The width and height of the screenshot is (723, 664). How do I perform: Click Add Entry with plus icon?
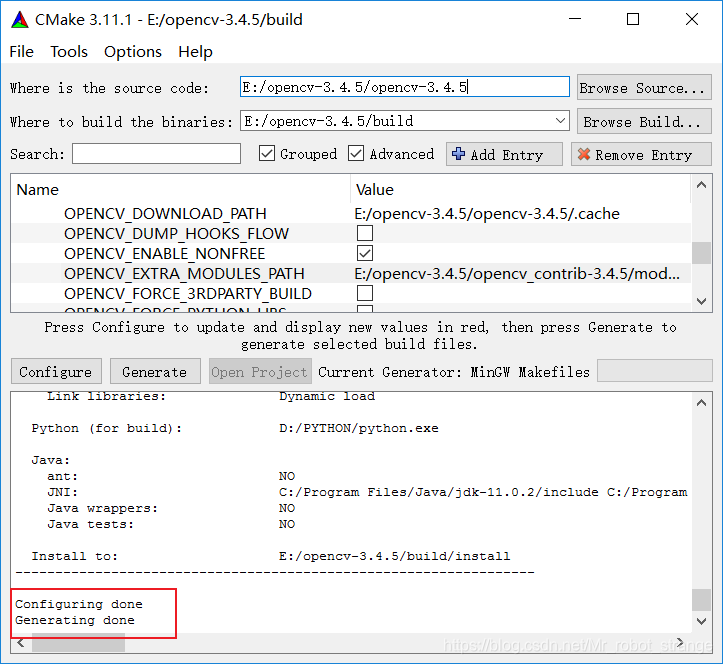click(x=504, y=154)
